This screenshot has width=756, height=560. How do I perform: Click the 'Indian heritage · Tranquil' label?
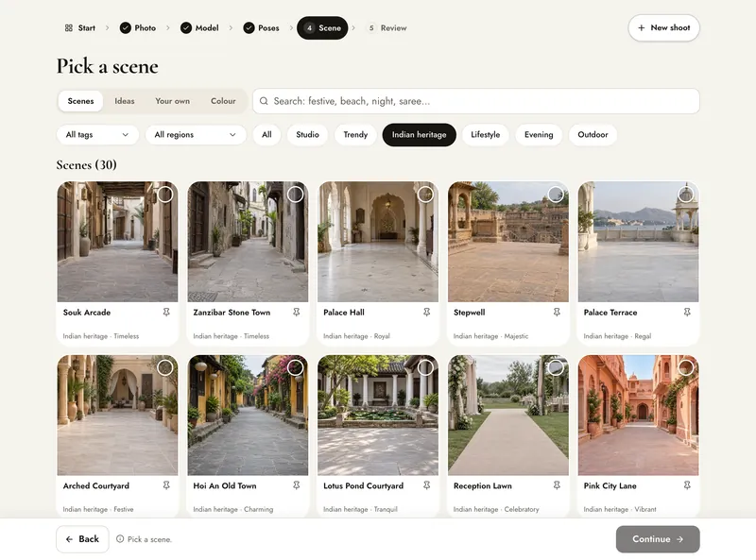360,509
